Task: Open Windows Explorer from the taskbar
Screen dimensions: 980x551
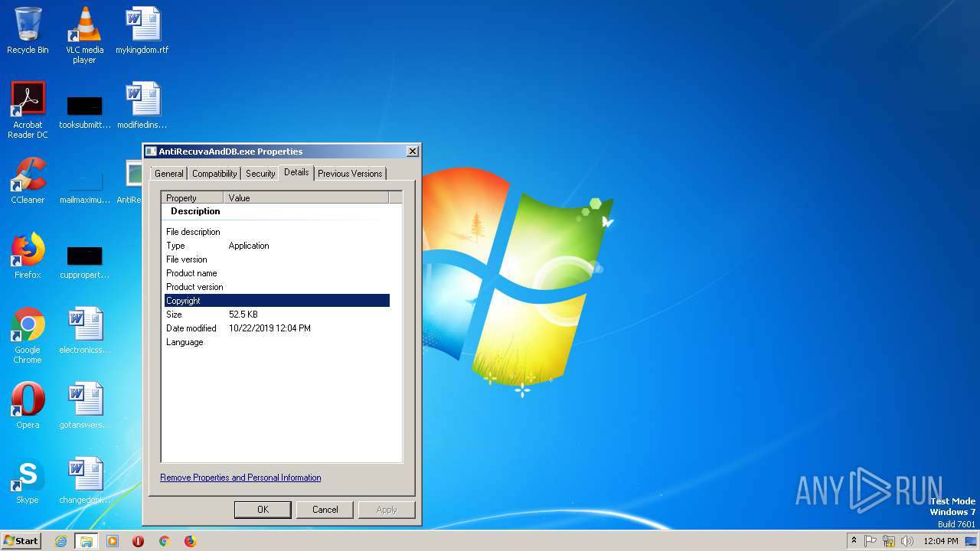Action: click(x=87, y=541)
